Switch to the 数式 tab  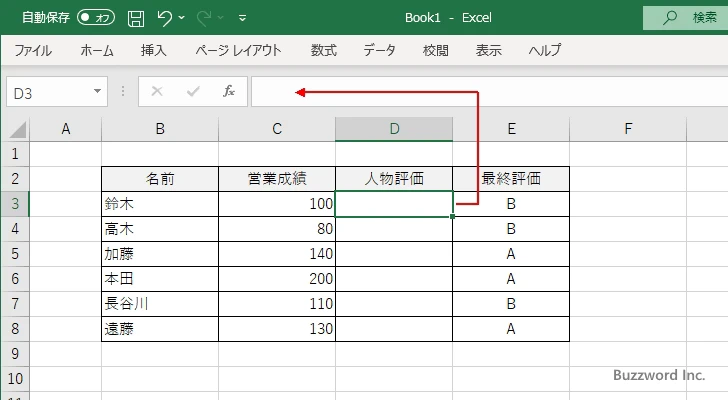coord(324,50)
